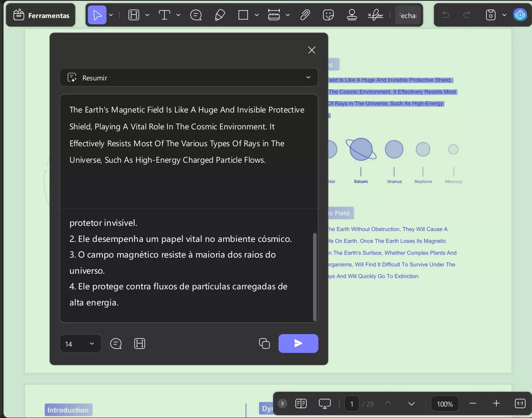Start slideshow presentation mode
The width and height of the screenshot is (532, 418).
pos(325,403)
